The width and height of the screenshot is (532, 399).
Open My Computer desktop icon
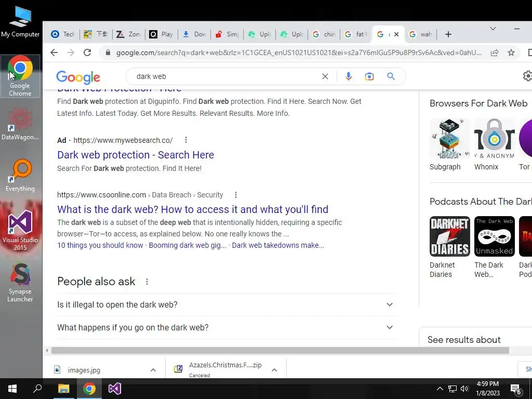tap(20, 22)
